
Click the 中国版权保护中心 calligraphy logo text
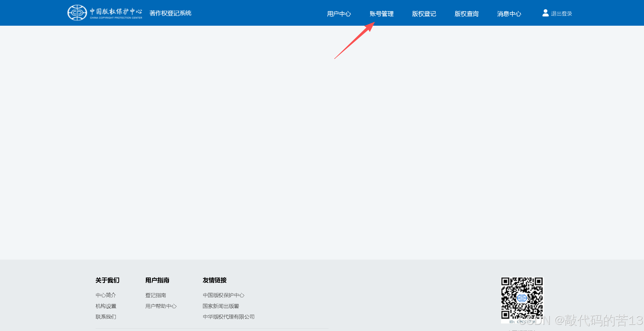[116, 12]
